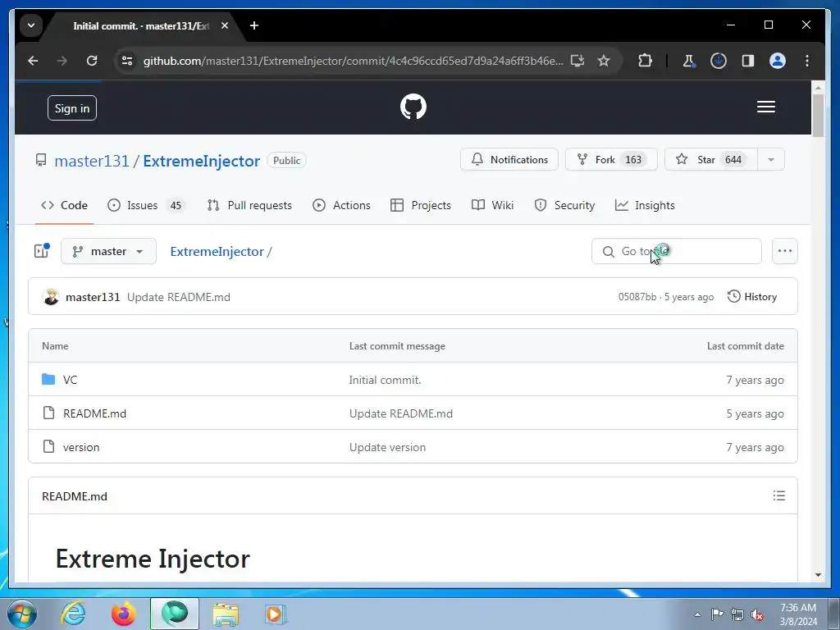Open the Update version commit message

point(387,447)
